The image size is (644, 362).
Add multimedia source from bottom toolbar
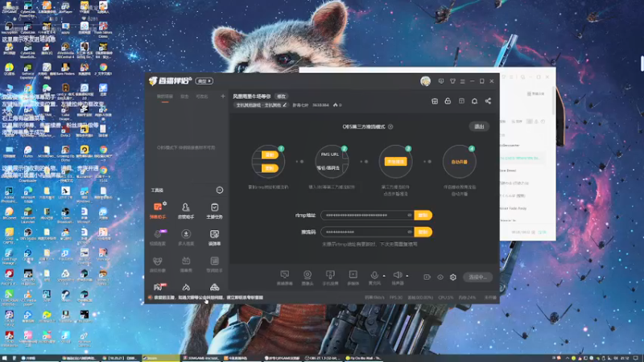pyautogui.click(x=353, y=277)
